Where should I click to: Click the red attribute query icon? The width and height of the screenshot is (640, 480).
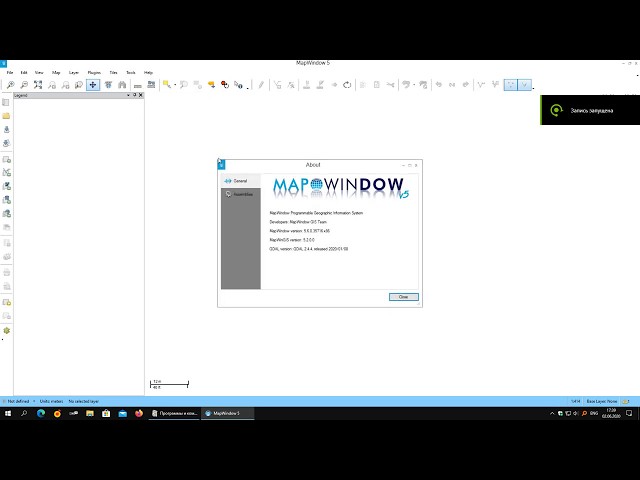coord(225,84)
